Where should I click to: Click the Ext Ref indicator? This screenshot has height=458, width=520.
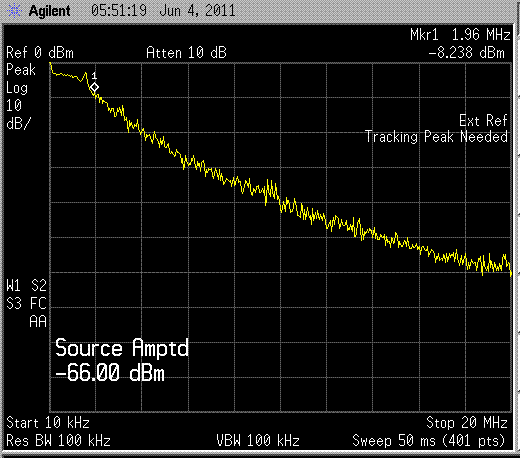click(x=483, y=120)
